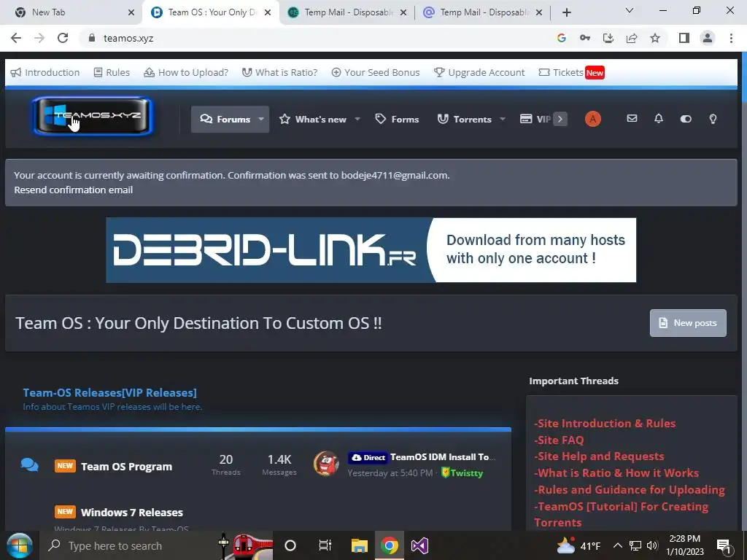Go back with browser back arrow
Viewport: 747px width, 560px height.
16,38
